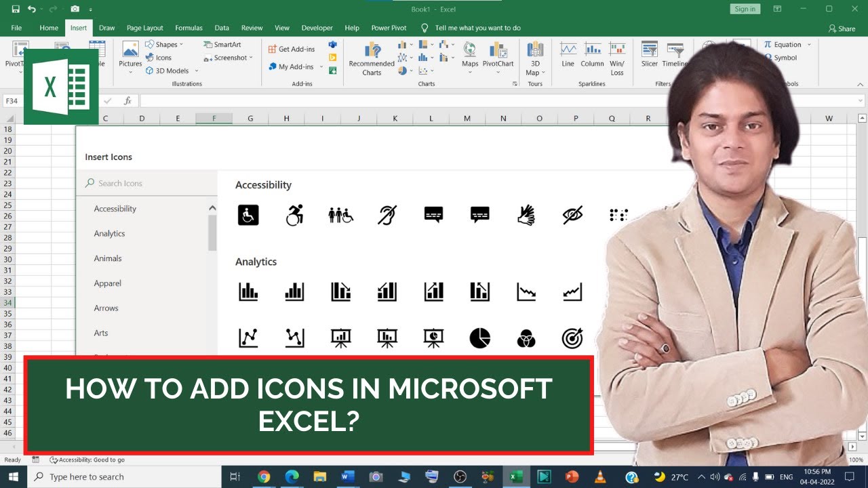The height and width of the screenshot is (488, 868).
Task: Open the Developer tab
Action: (317, 28)
